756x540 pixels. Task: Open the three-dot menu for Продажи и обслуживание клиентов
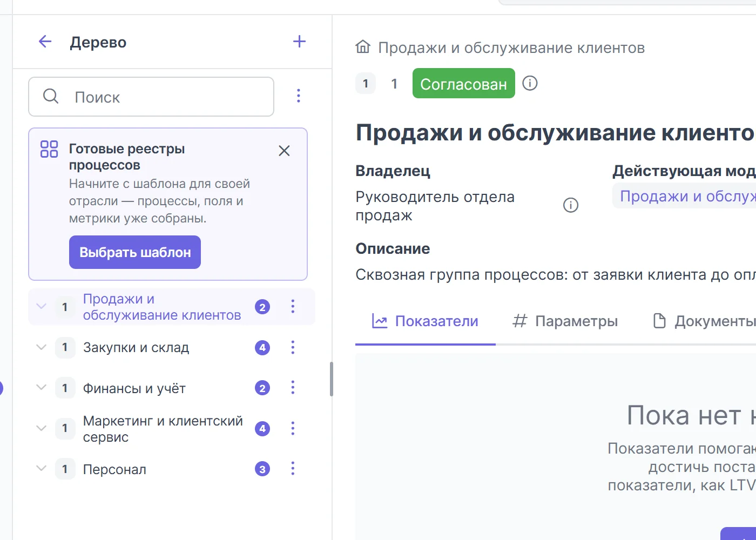[293, 307]
